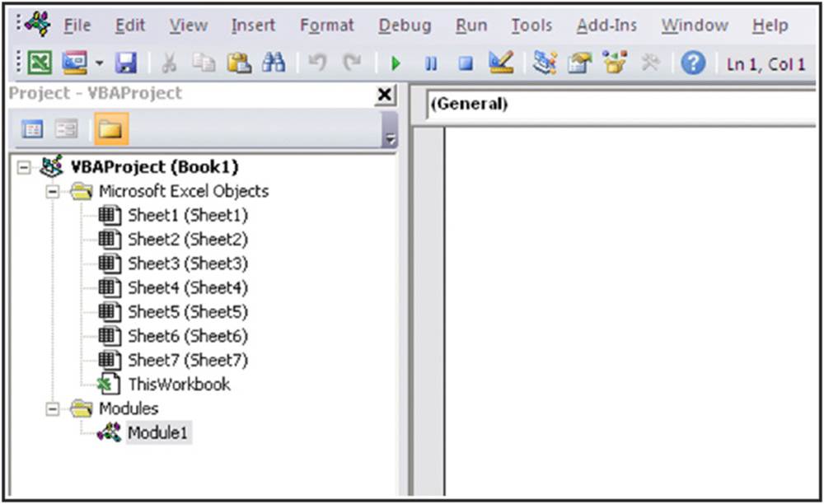Open Project pane toolbar options arrow
The height and width of the screenshot is (504, 824).
(x=390, y=139)
